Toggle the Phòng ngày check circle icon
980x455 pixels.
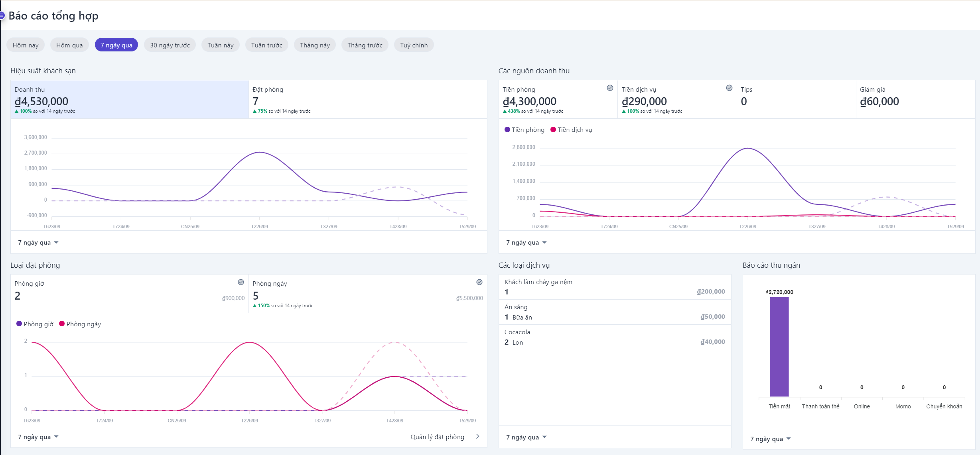tap(479, 282)
